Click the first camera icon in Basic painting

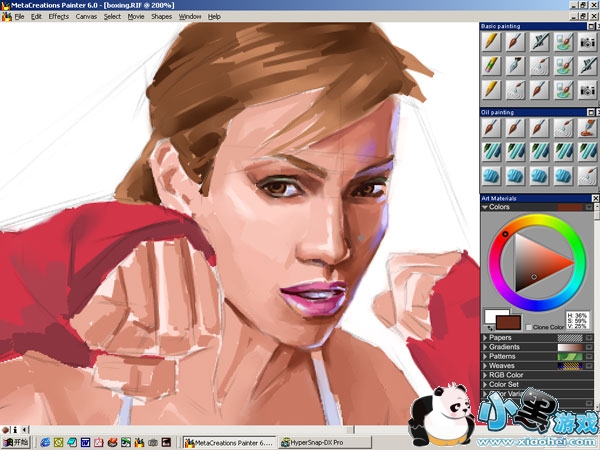[588, 42]
